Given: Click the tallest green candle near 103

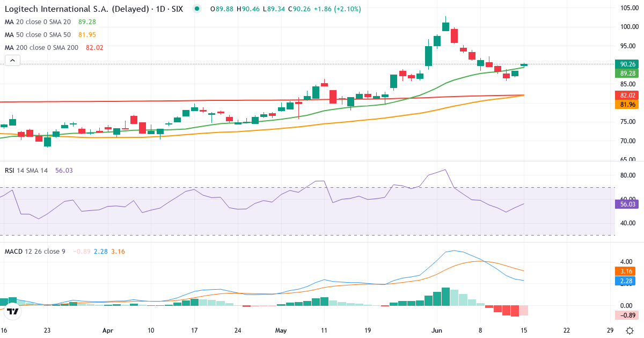Looking at the screenshot, I should (x=445, y=26).
